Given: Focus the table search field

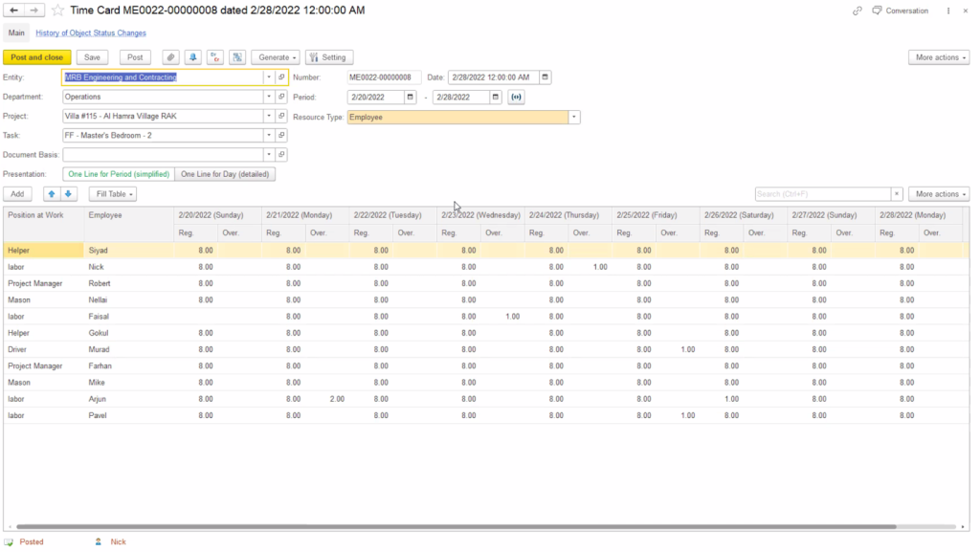Looking at the screenshot, I should pyautogui.click(x=822, y=194).
